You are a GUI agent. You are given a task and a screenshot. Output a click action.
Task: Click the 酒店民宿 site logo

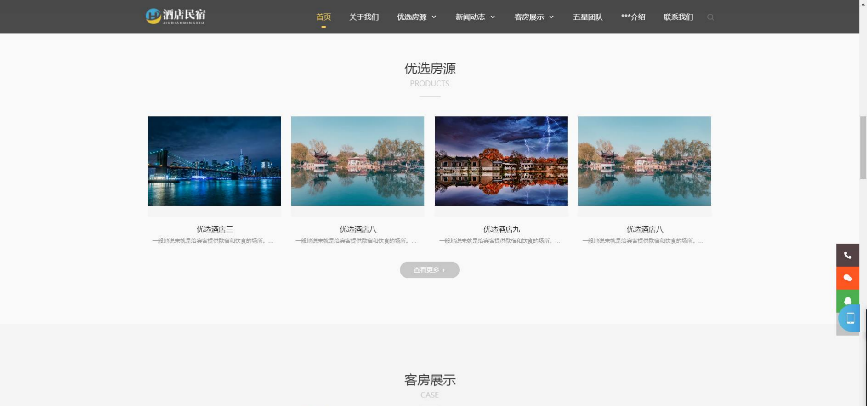pyautogui.click(x=176, y=17)
